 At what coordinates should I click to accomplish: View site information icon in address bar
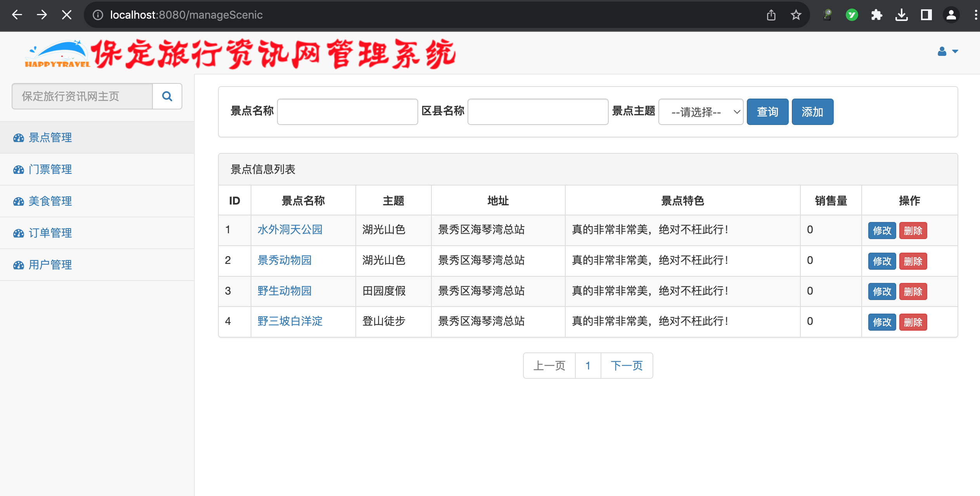[x=98, y=15]
